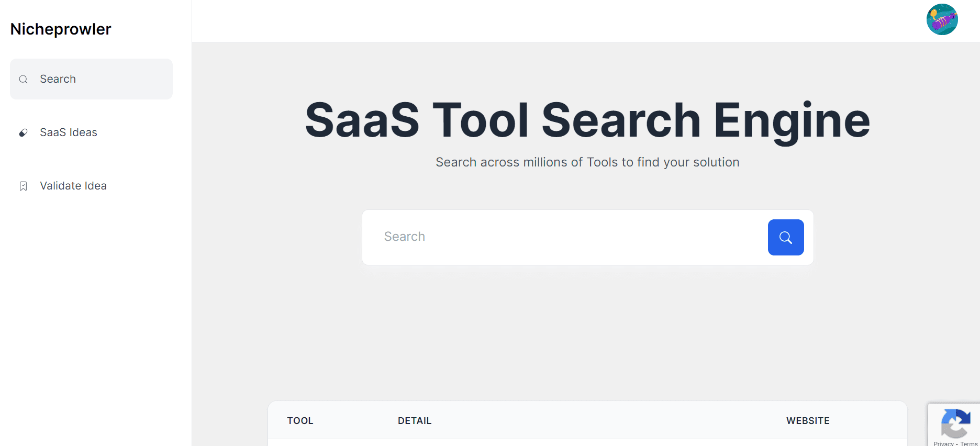This screenshot has width=980, height=446.
Task: Click the WEBSITE column header
Action: pyautogui.click(x=808, y=421)
